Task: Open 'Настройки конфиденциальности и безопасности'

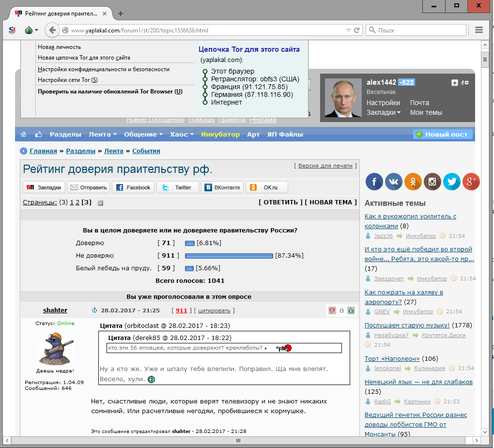Action: (104, 69)
